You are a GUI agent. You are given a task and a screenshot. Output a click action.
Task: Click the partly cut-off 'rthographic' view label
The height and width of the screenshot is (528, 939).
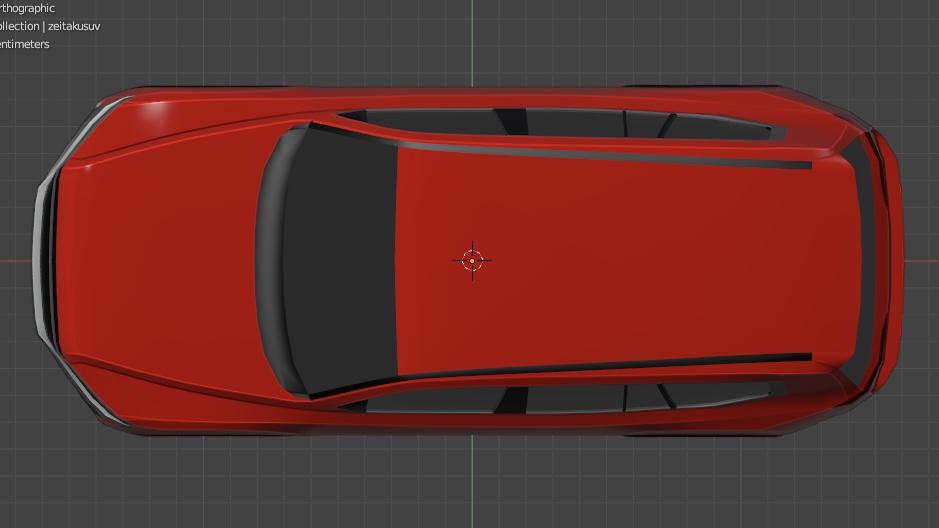coord(27,8)
